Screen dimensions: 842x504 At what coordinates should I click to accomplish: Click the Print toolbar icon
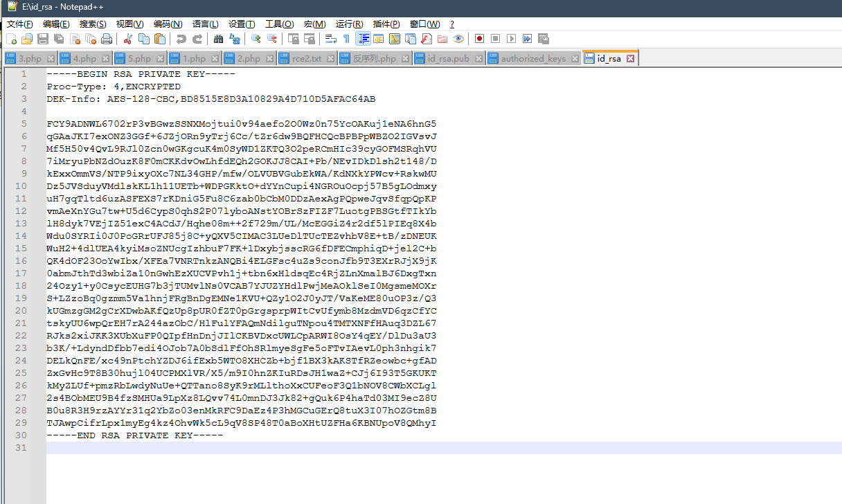tap(107, 39)
